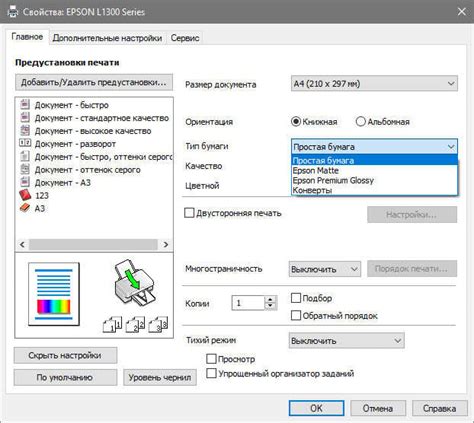This screenshot has height=423, width=474.
Task: Click the presets horizontal scrollbar track
Action: [x=93, y=244]
